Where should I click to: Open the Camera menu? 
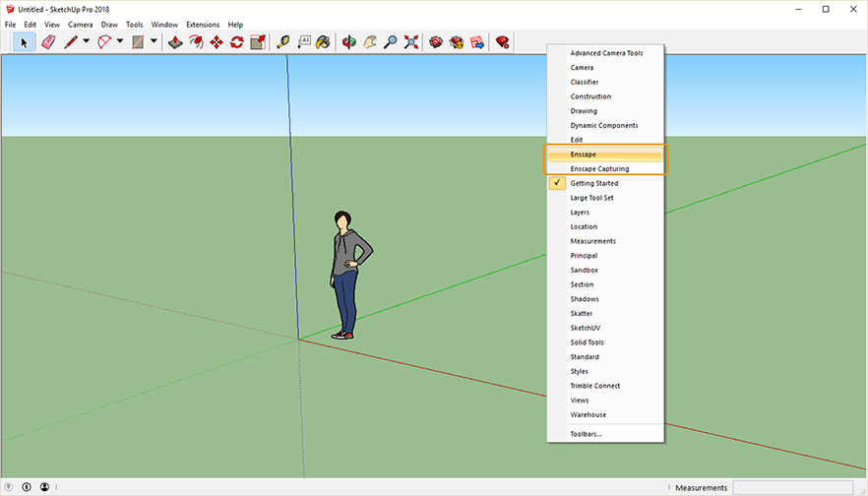click(81, 25)
